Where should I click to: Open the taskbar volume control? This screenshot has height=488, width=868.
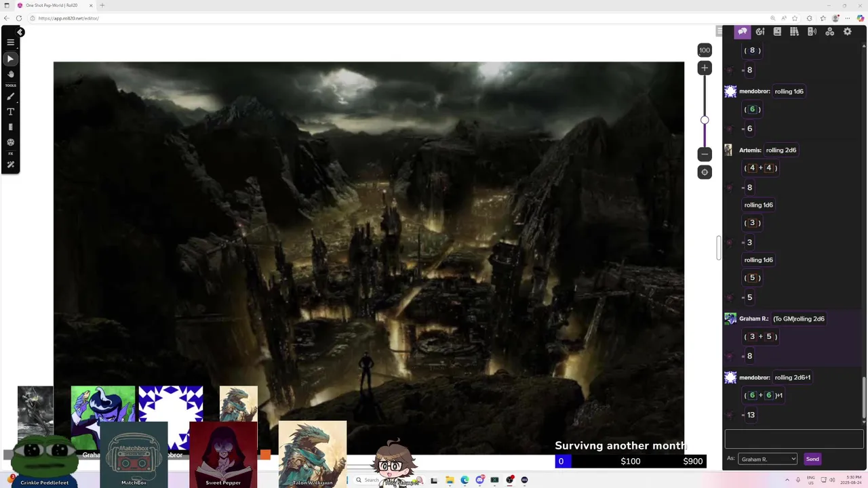832,480
